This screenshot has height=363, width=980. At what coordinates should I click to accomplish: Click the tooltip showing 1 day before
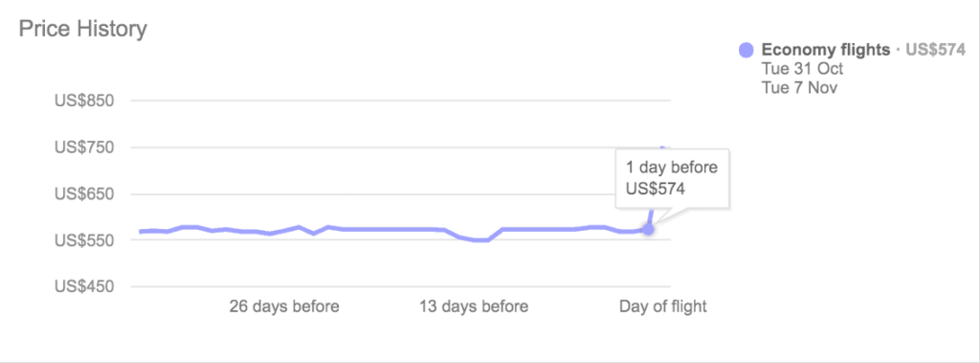click(x=672, y=178)
